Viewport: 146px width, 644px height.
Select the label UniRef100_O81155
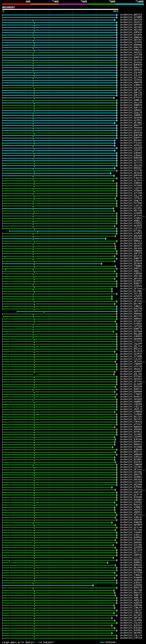(x=131, y=103)
